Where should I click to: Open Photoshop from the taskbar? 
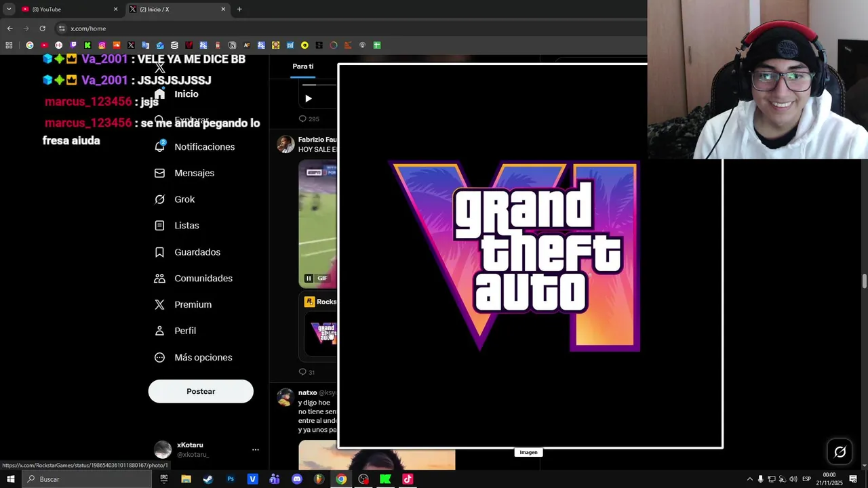[231, 479]
